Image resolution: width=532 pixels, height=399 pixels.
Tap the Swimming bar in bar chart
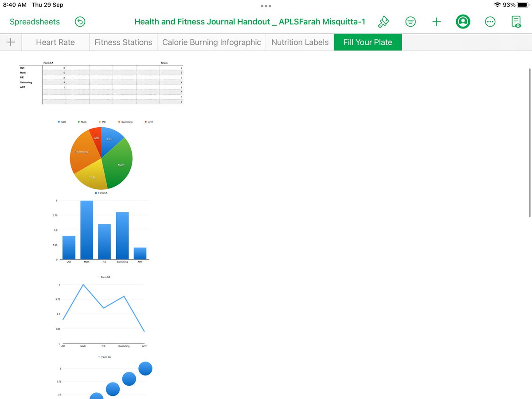pyautogui.click(x=122, y=236)
